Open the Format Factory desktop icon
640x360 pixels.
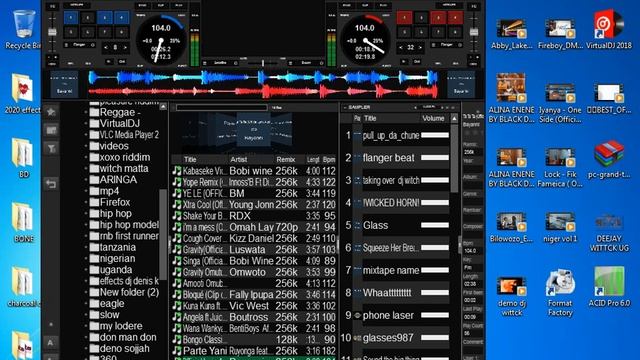[560, 292]
